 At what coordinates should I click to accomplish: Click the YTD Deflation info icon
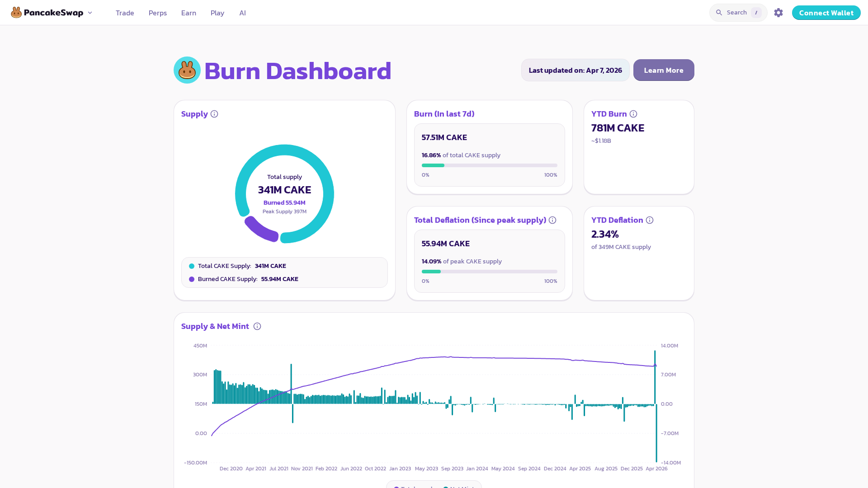coord(650,220)
